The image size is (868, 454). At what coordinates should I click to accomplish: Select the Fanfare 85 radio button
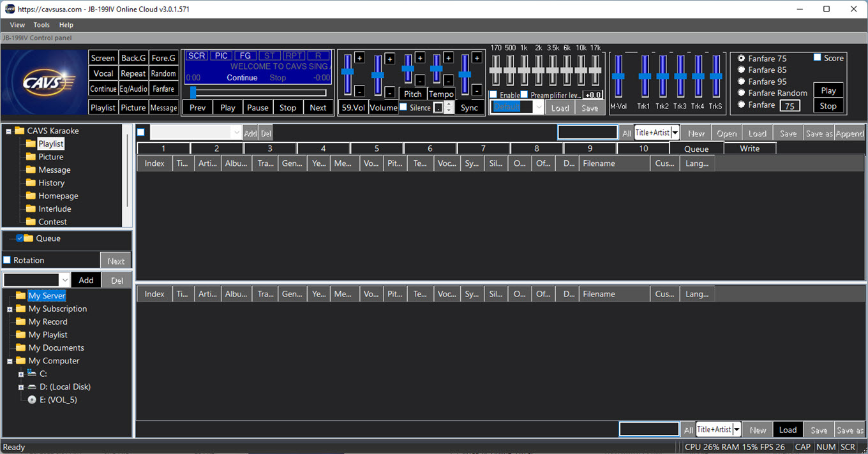[741, 70]
